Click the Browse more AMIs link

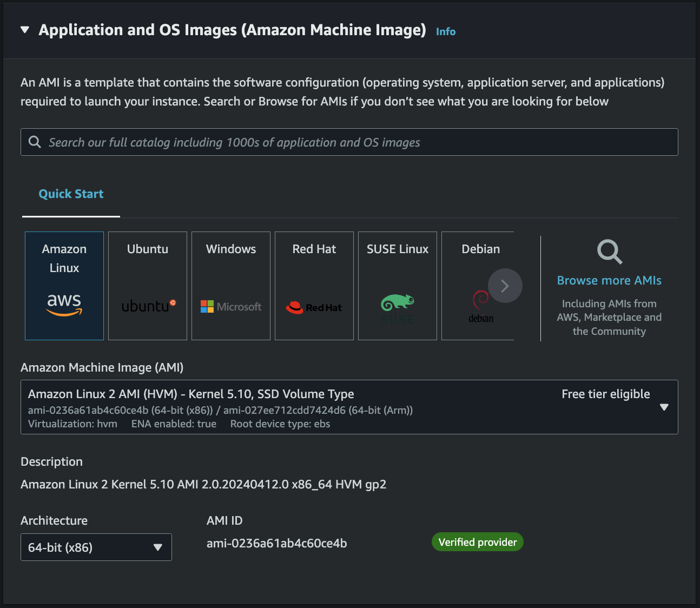point(609,280)
